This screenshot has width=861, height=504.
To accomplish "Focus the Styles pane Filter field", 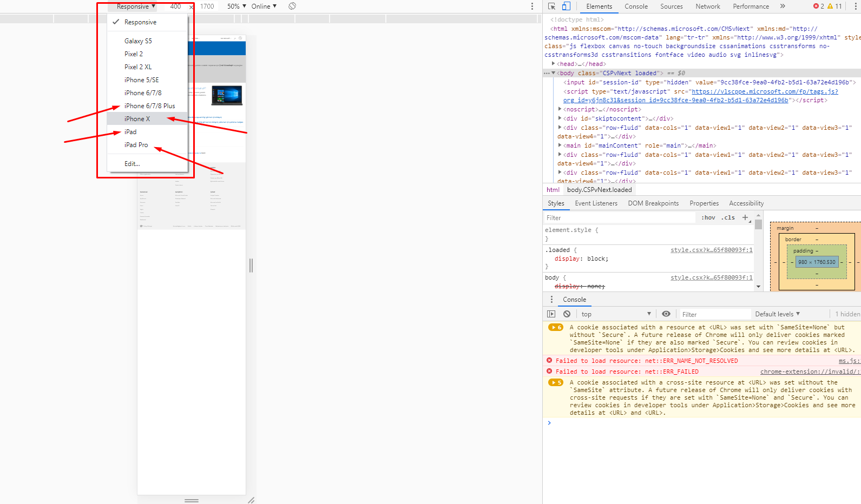I will point(619,217).
